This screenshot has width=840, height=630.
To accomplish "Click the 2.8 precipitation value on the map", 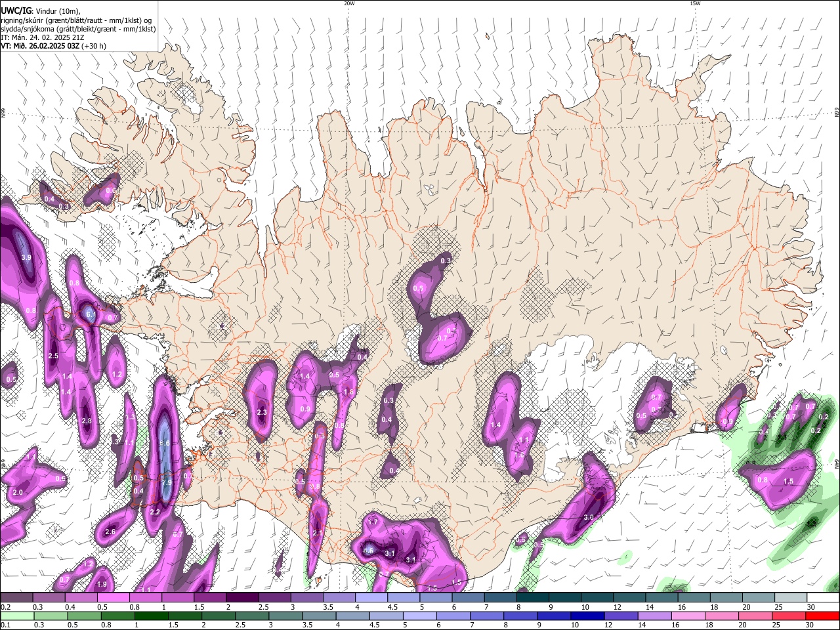I will click(x=86, y=421).
